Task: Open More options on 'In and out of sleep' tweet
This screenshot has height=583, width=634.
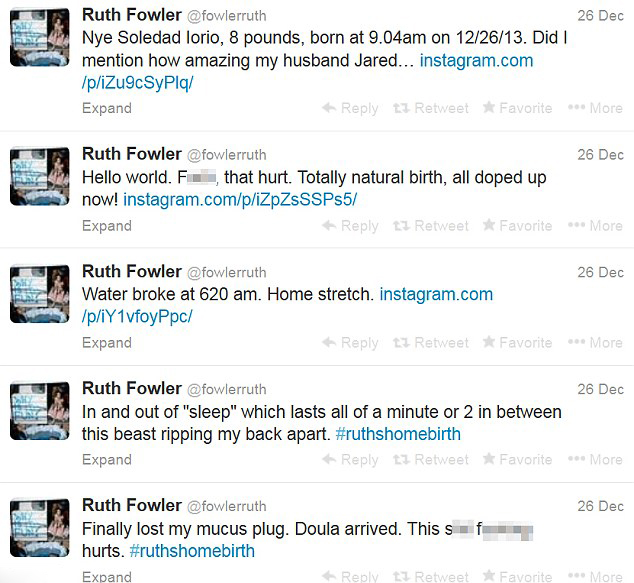Action: pyautogui.click(x=595, y=459)
